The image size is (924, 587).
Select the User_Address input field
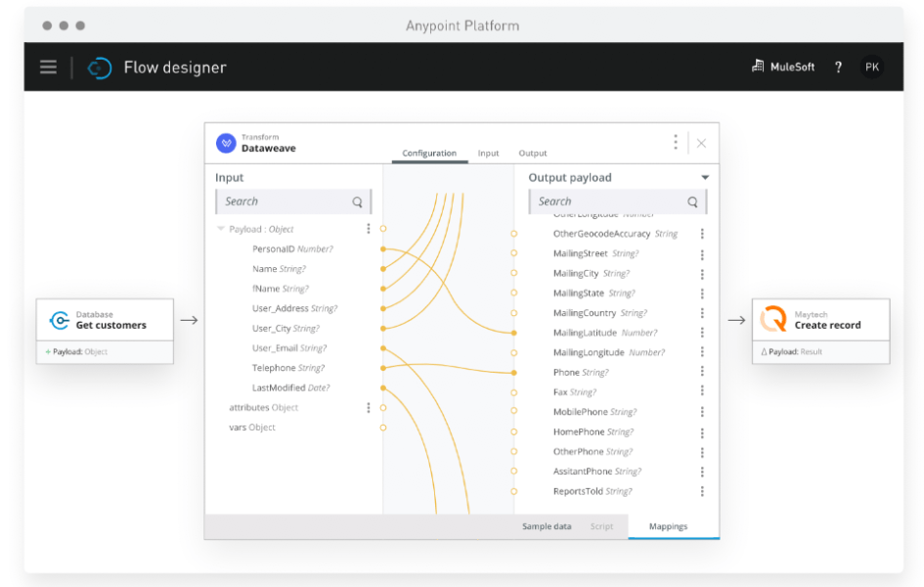click(294, 308)
